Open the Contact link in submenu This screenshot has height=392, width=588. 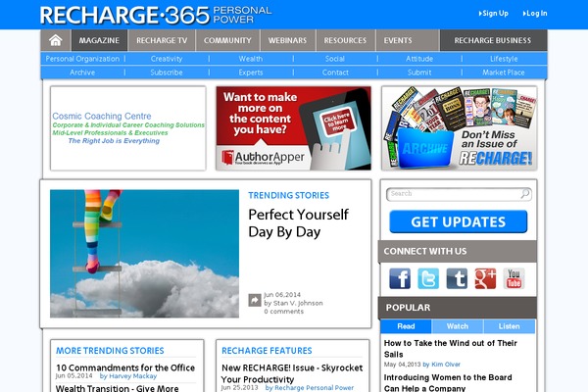click(335, 73)
